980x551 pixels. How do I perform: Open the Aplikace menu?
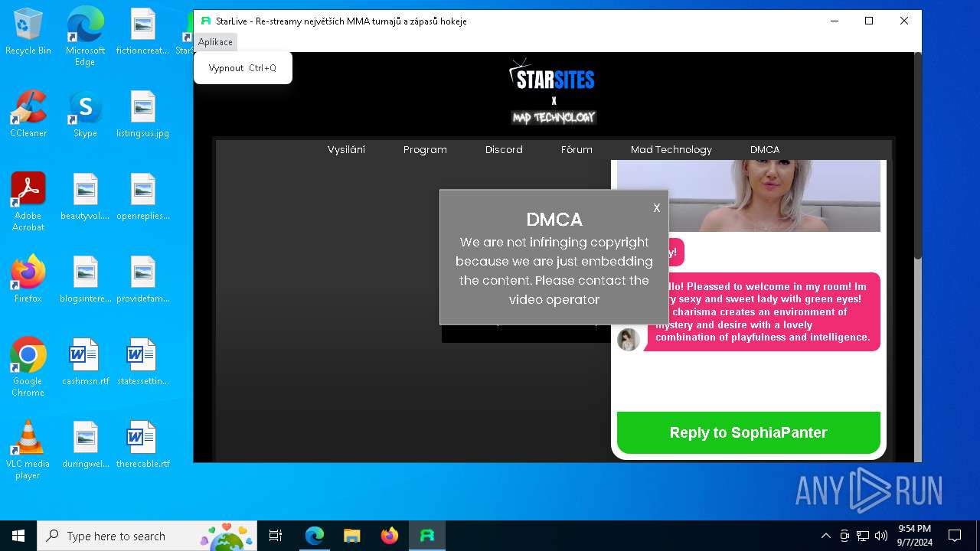215,42
